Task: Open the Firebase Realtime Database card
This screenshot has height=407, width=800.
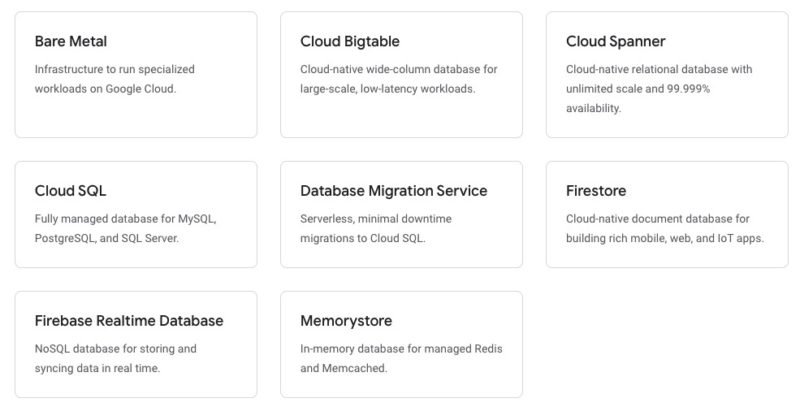Action: (136, 344)
